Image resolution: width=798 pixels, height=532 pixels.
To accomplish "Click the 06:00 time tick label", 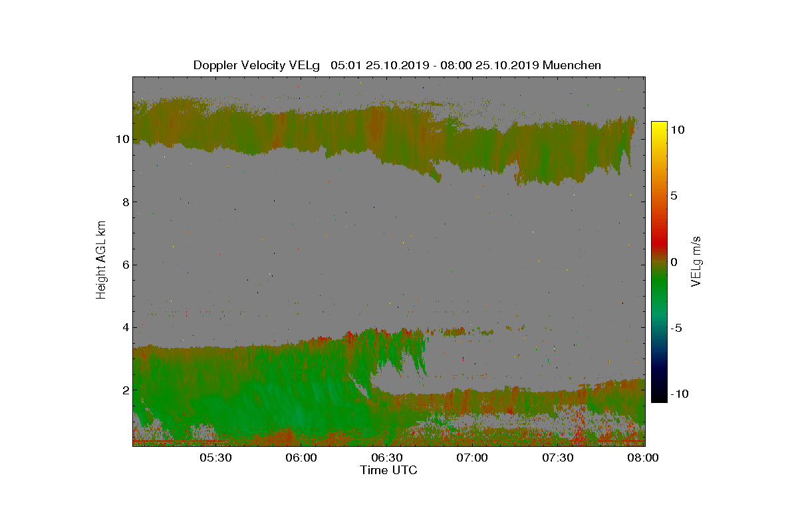I will [301, 458].
